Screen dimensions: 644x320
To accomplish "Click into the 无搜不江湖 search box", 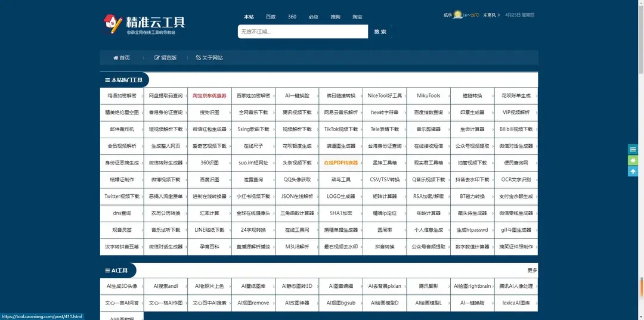I will (x=301, y=32).
